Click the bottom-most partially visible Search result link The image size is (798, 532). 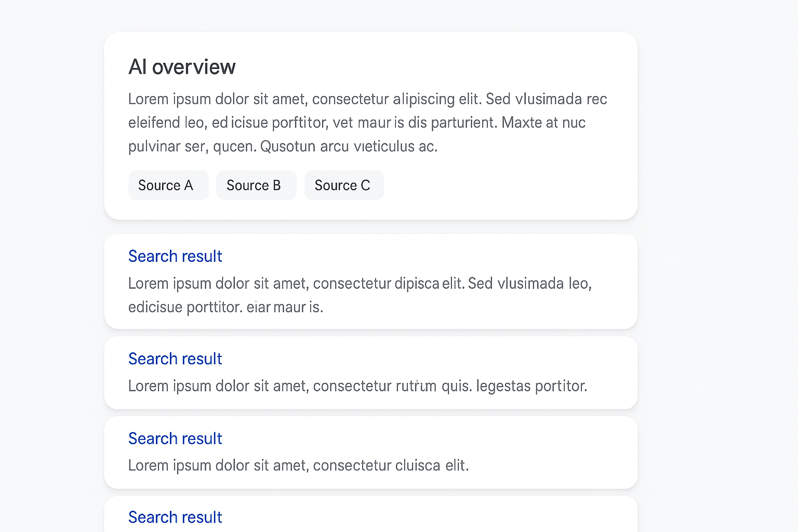tap(175, 517)
